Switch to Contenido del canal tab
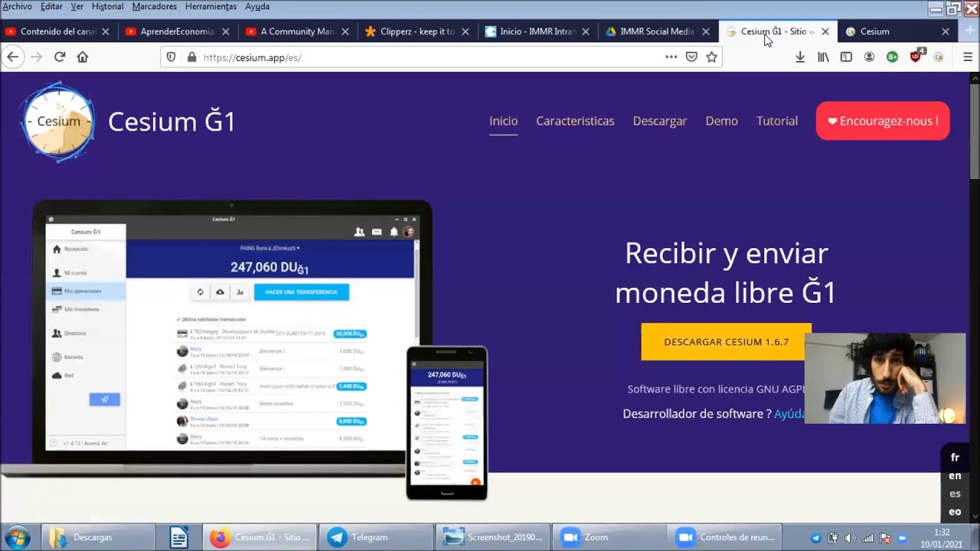Screen dimensions: 980x551 [57, 31]
